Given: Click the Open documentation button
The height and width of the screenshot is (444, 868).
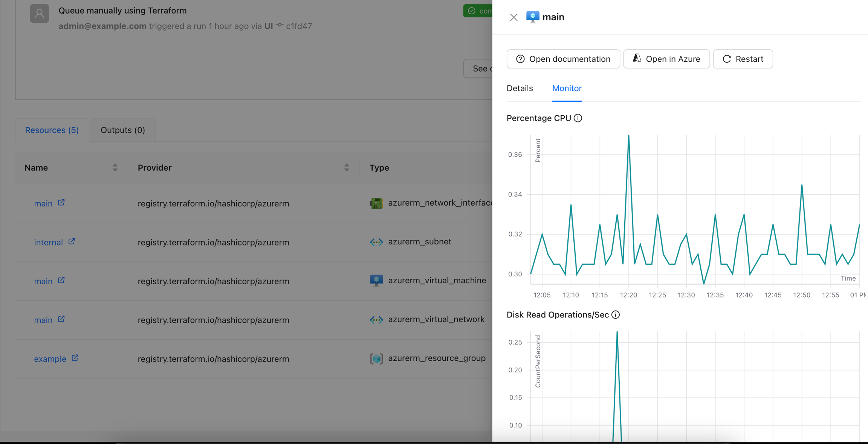Looking at the screenshot, I should pos(563,59).
